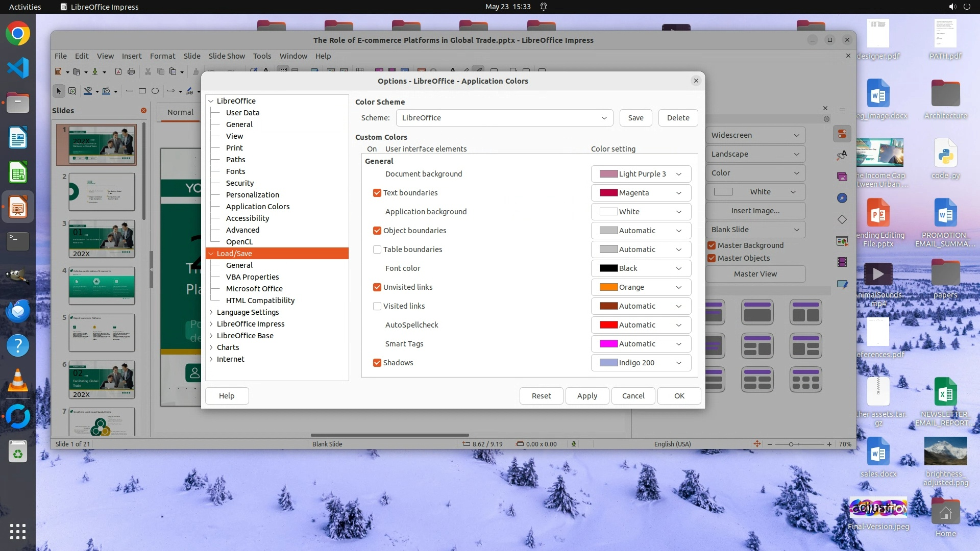Viewport: 980px width, 551px height.
Task: Launch Google Chrome from the dock
Action: click(18, 34)
